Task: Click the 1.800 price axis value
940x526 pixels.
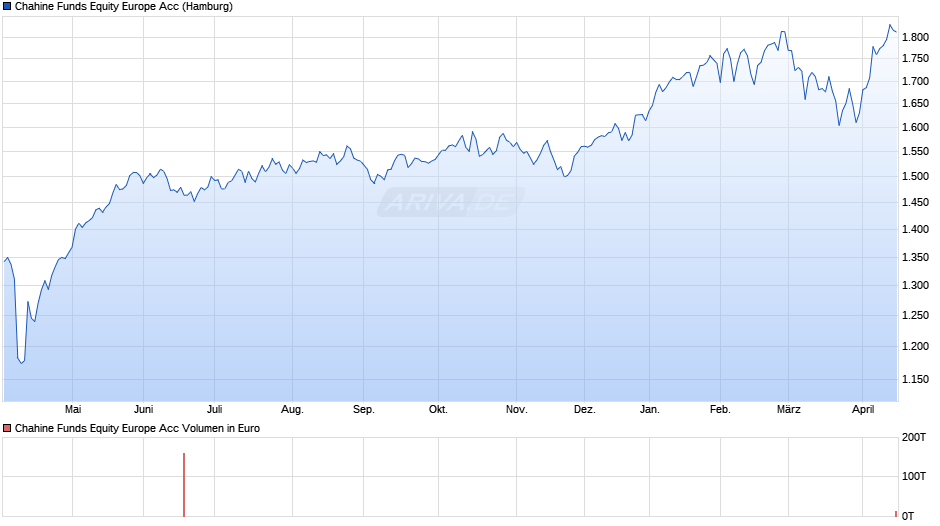Action: [x=915, y=37]
